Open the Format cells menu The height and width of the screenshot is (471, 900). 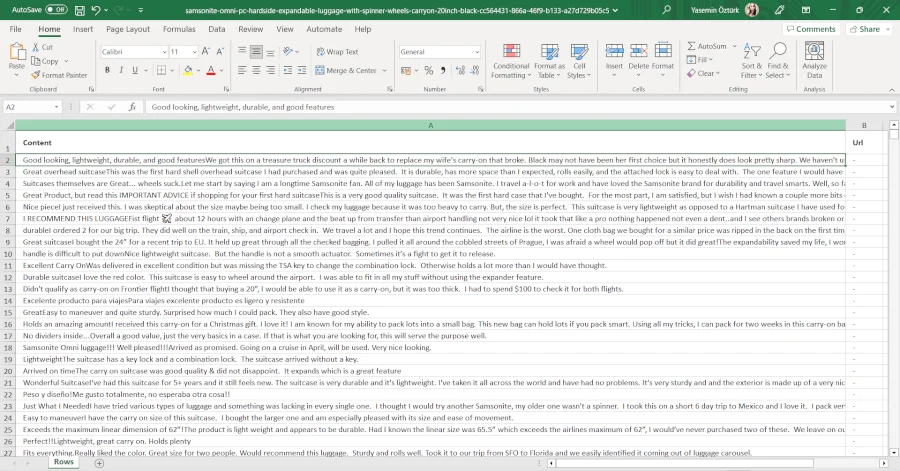pos(663,60)
